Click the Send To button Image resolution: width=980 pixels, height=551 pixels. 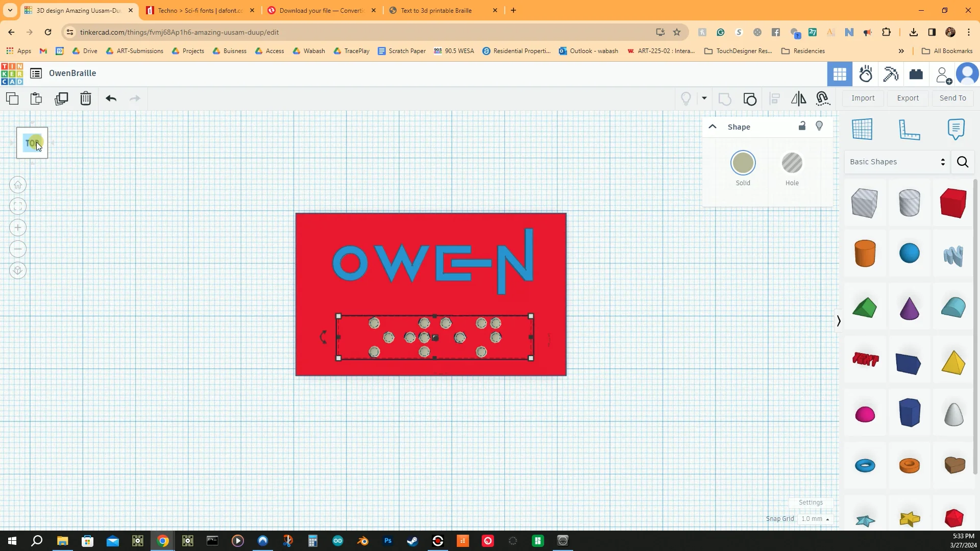click(x=952, y=98)
